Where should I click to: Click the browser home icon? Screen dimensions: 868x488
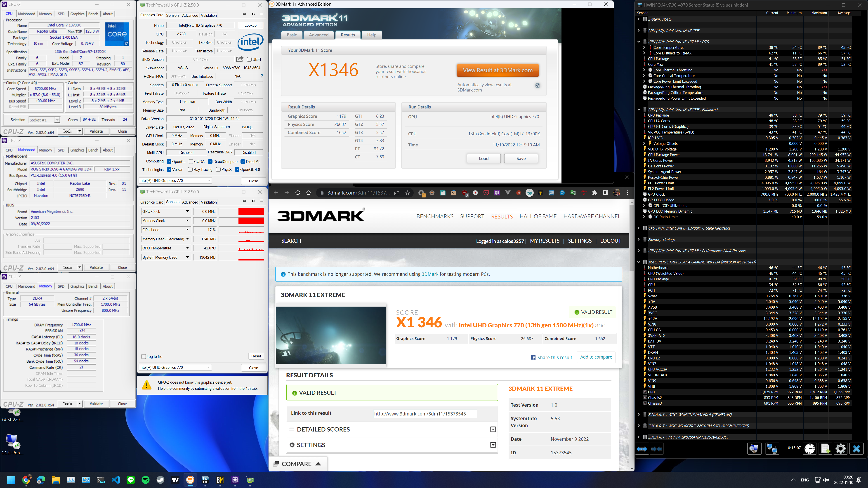308,193
